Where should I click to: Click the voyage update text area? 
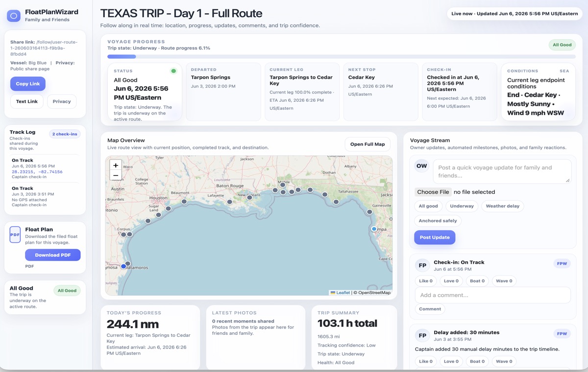click(502, 171)
